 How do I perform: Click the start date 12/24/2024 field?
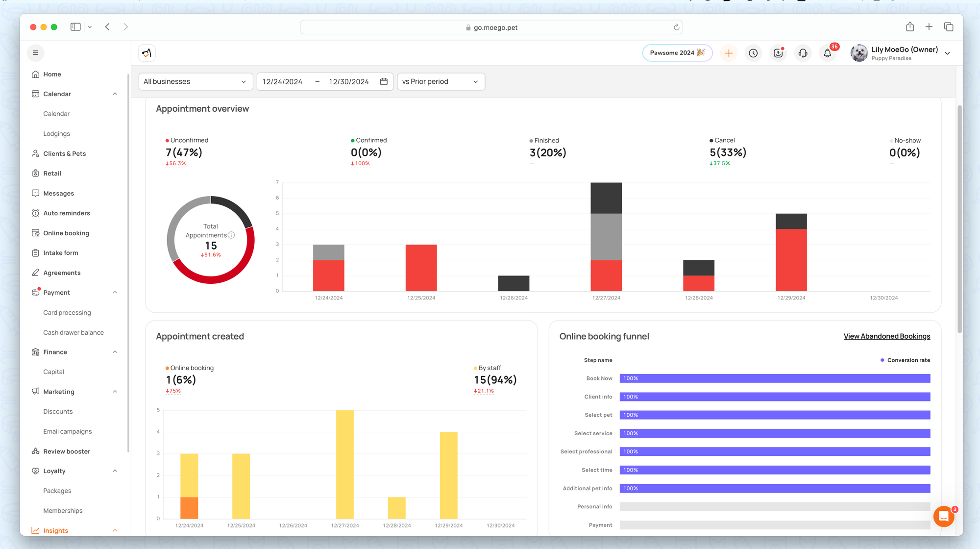282,81
